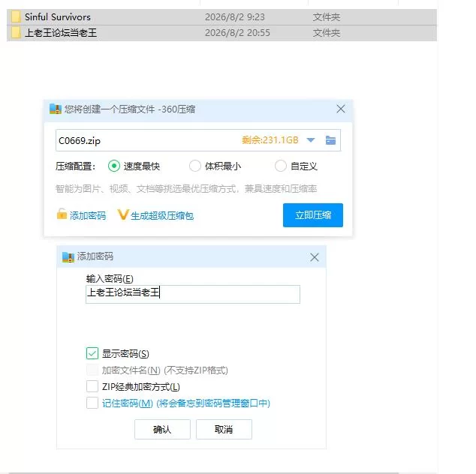Click the 添加密码 dialog title icon

pos(68,256)
